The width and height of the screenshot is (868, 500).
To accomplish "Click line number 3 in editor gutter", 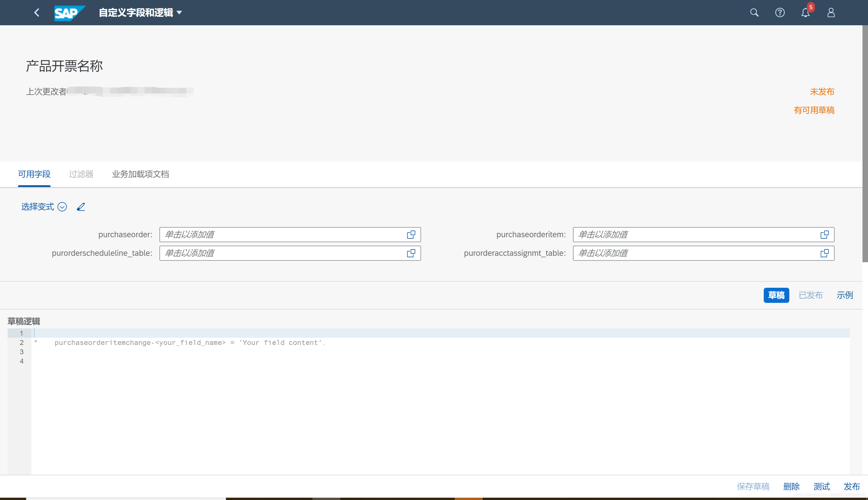I will 21,352.
